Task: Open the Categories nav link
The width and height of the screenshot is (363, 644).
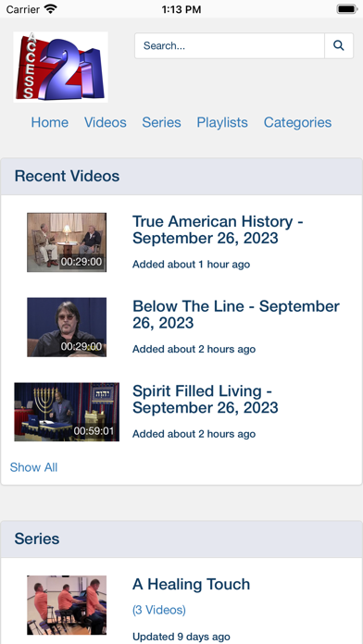Action: pyautogui.click(x=297, y=122)
